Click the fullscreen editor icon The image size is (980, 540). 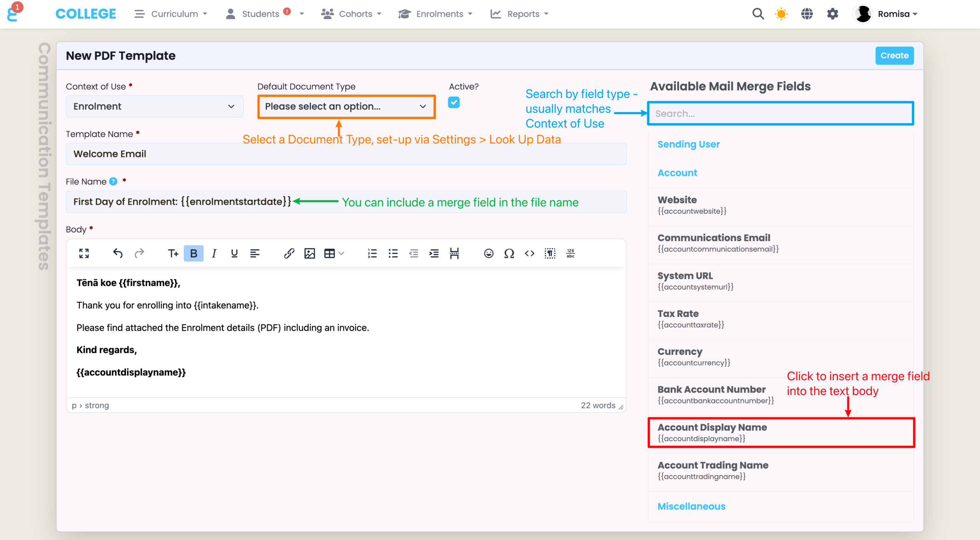84,253
